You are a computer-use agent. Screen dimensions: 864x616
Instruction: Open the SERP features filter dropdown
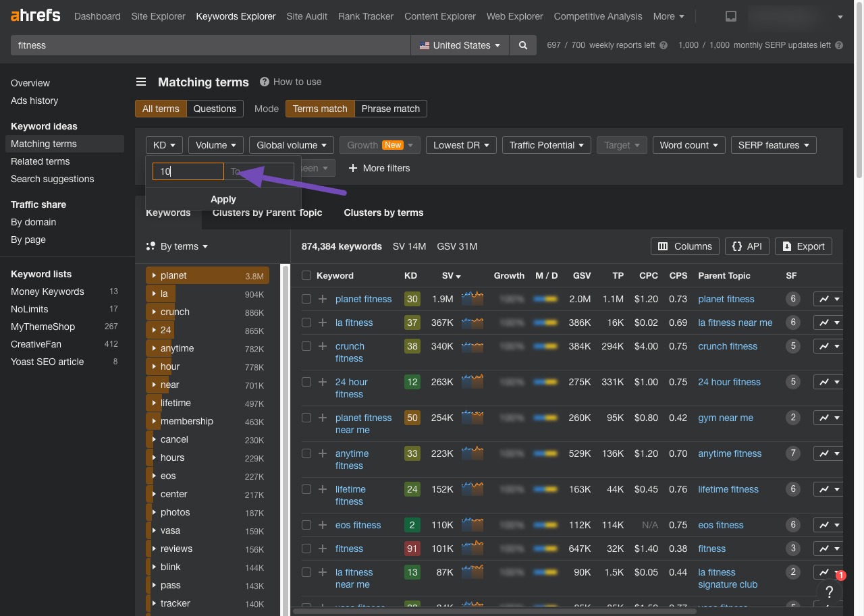pyautogui.click(x=774, y=145)
